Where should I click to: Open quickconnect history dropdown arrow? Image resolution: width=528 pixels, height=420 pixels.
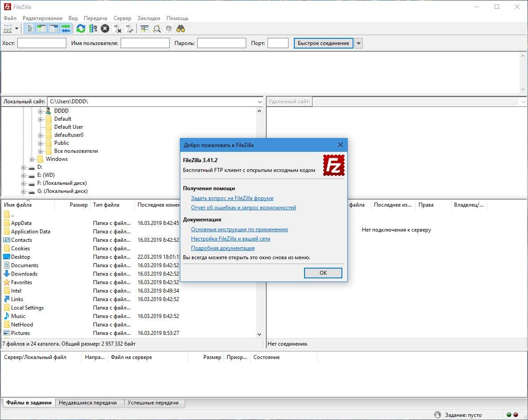(359, 43)
